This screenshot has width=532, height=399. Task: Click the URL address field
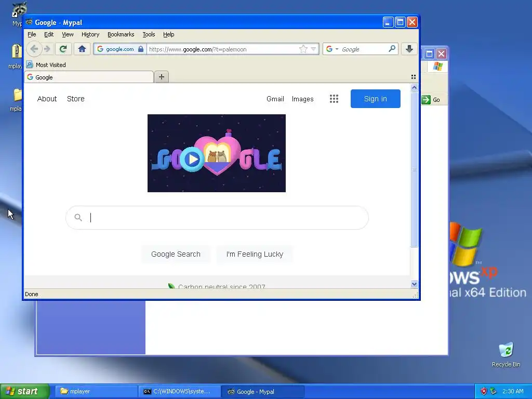[222, 49]
